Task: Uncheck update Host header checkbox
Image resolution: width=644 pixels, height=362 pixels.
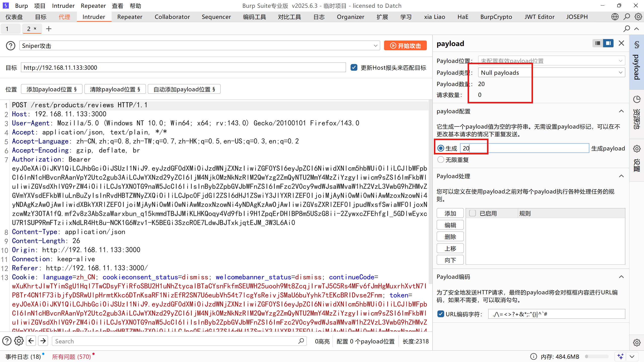Action: point(354,67)
